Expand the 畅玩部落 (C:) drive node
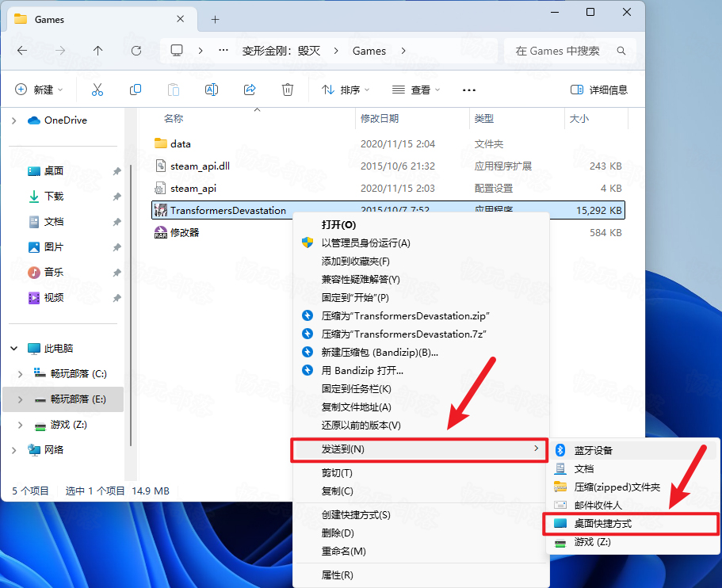The image size is (722, 588). (x=21, y=374)
